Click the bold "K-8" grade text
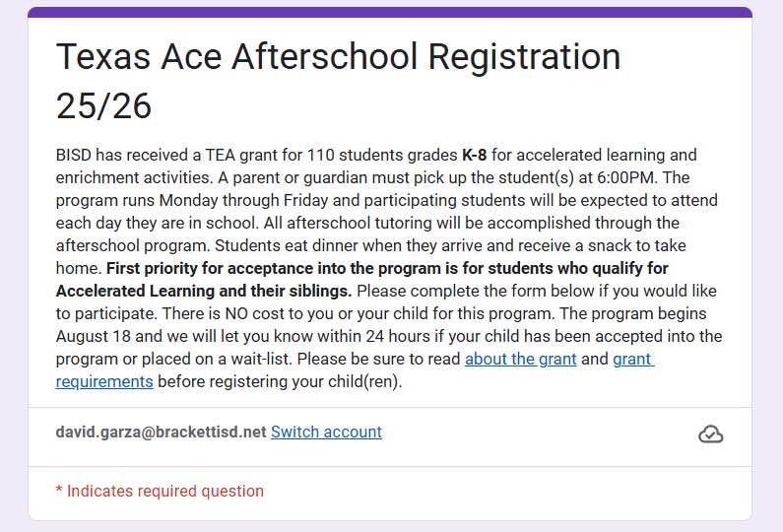Image resolution: width=783 pixels, height=532 pixels. tap(476, 156)
